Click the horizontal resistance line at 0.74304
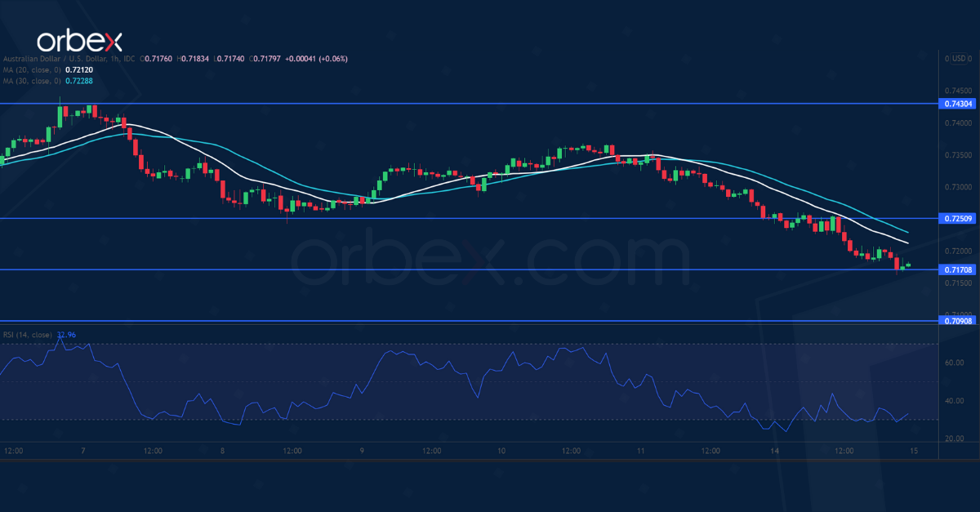 pyautogui.click(x=490, y=104)
